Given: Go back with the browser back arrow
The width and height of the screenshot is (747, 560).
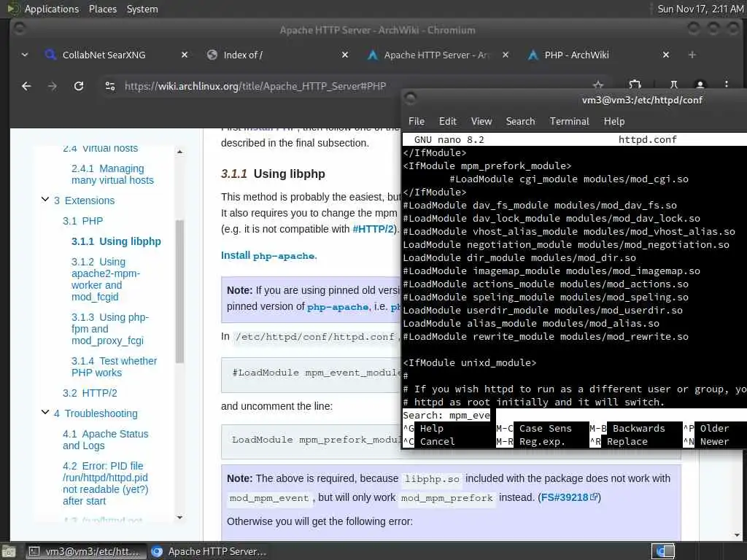Looking at the screenshot, I should (x=26, y=86).
